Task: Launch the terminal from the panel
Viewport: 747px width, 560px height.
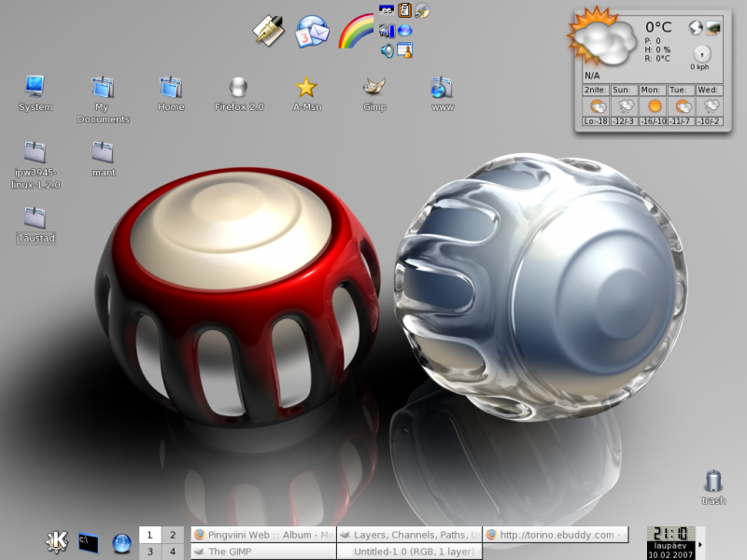Action: tap(89, 543)
